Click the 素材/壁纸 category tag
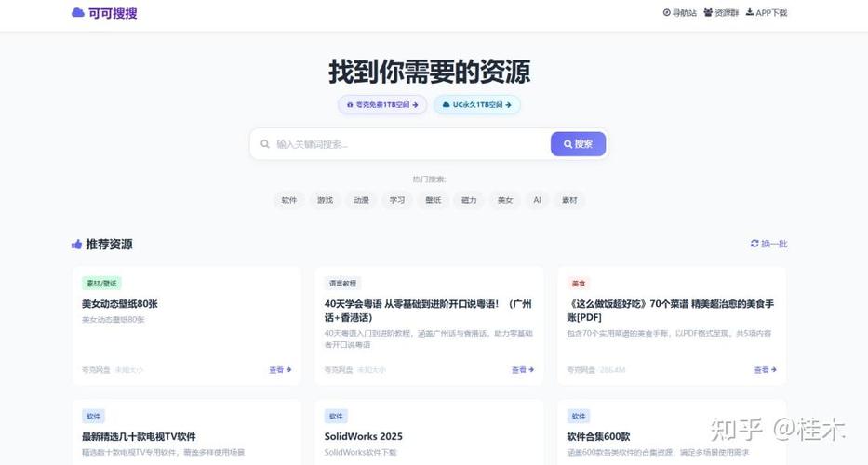The height and width of the screenshot is (465, 868). [101, 284]
